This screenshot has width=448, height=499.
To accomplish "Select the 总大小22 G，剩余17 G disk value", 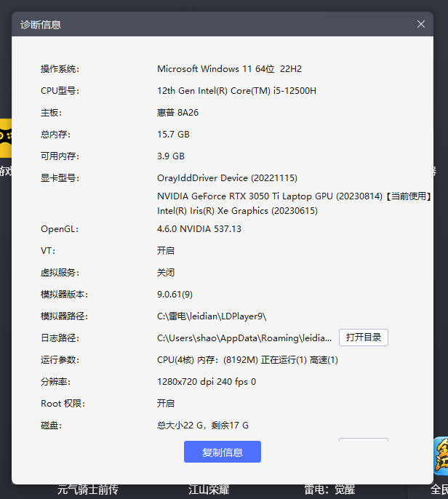I will pyautogui.click(x=203, y=426).
